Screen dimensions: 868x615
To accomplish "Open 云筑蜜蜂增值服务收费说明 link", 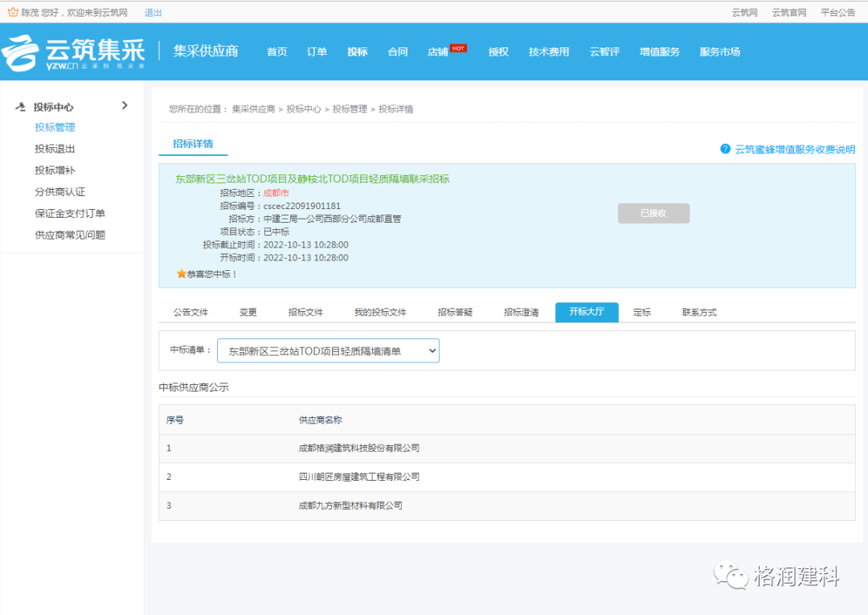I will point(794,149).
